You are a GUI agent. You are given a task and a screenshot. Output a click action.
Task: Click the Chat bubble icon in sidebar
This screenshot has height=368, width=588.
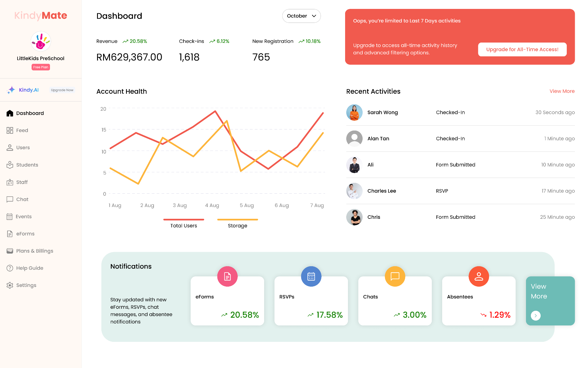tap(10, 199)
